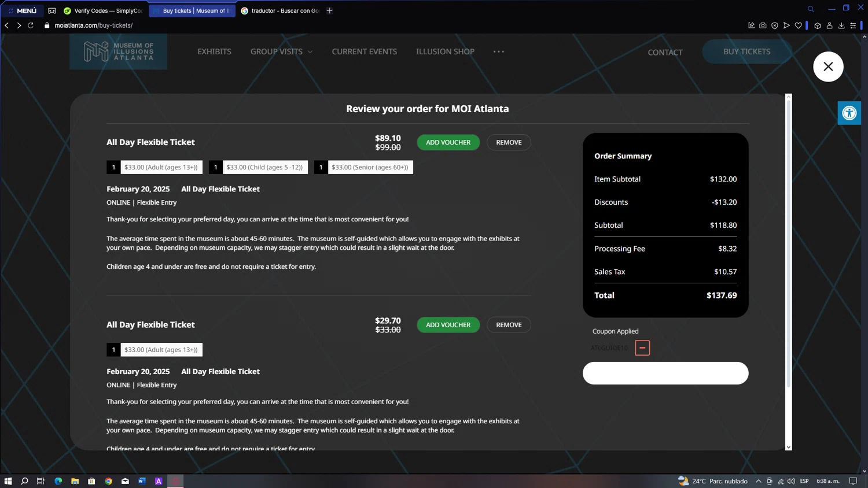Remove the $29.70 flexible ticket
The height and width of the screenshot is (488, 868).
point(509,325)
